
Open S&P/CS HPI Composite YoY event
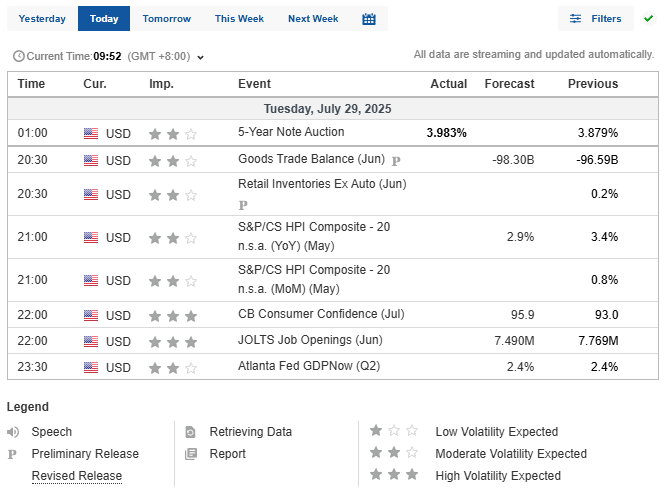pos(314,236)
